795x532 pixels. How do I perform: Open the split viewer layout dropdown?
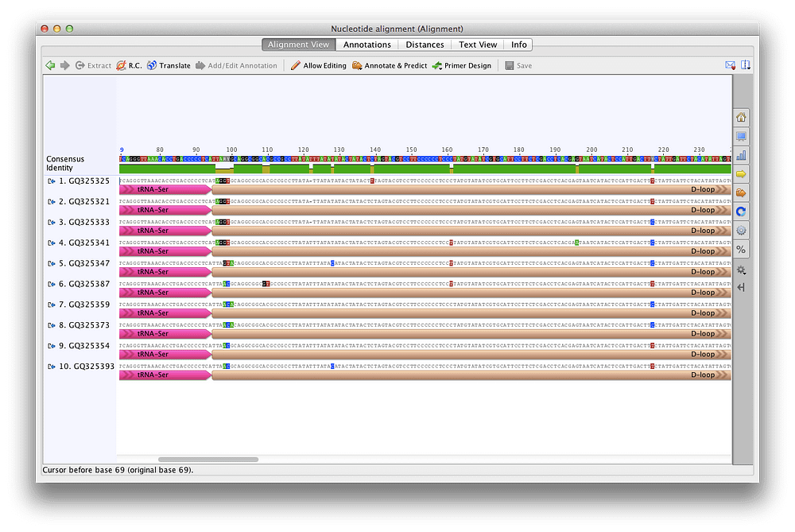click(x=746, y=65)
